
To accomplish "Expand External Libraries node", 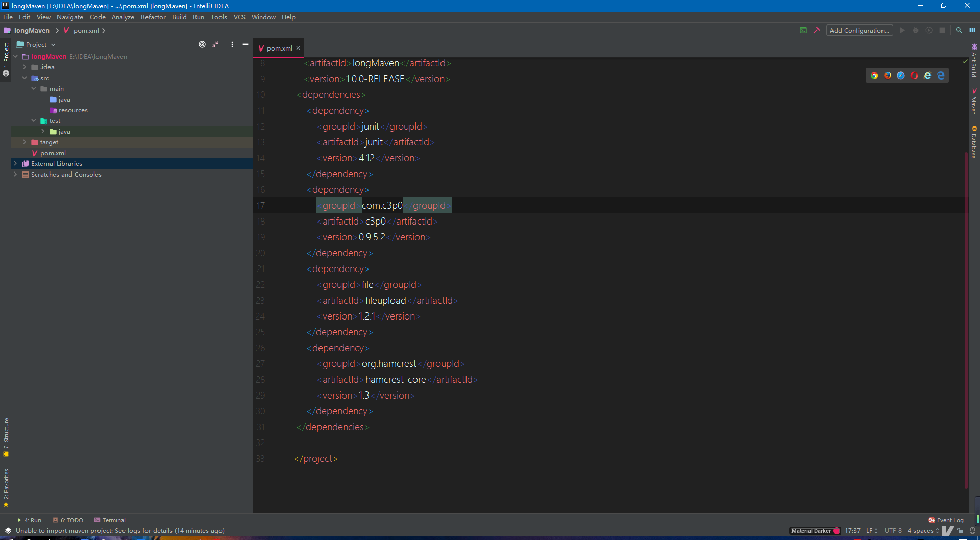I will [15, 164].
